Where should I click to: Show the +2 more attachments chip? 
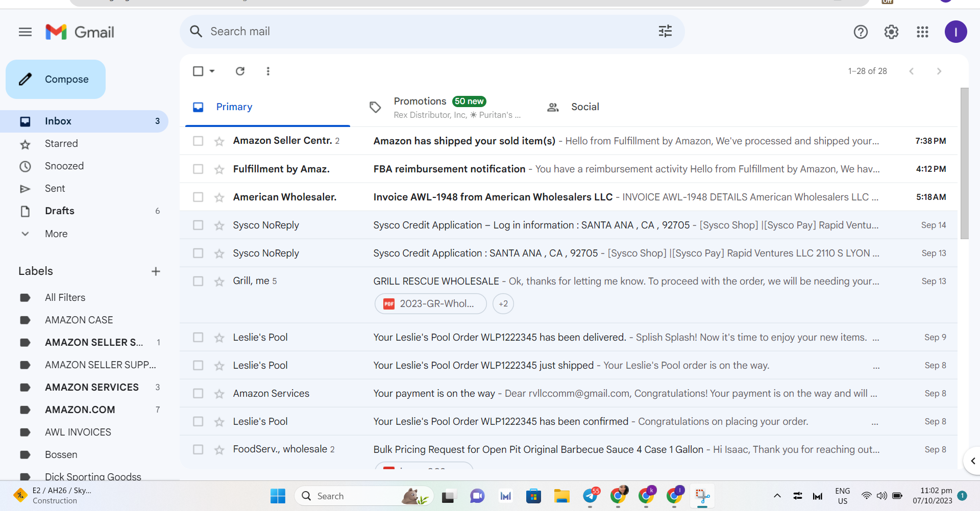[x=503, y=304]
